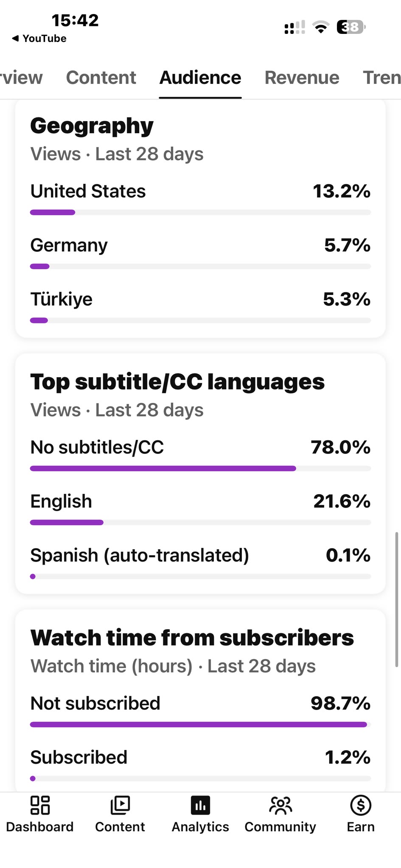Switch to the Revenue tab
The width and height of the screenshot is (401, 868).
302,78
